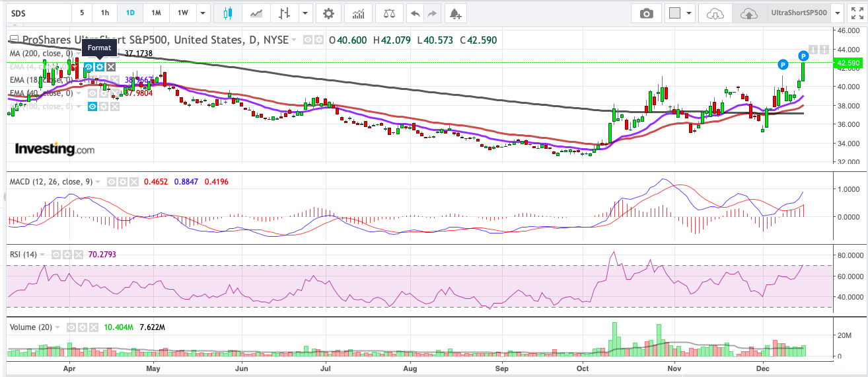Remove the EMA 4 indicator
Screen dimensions: 868x377
tap(111, 67)
